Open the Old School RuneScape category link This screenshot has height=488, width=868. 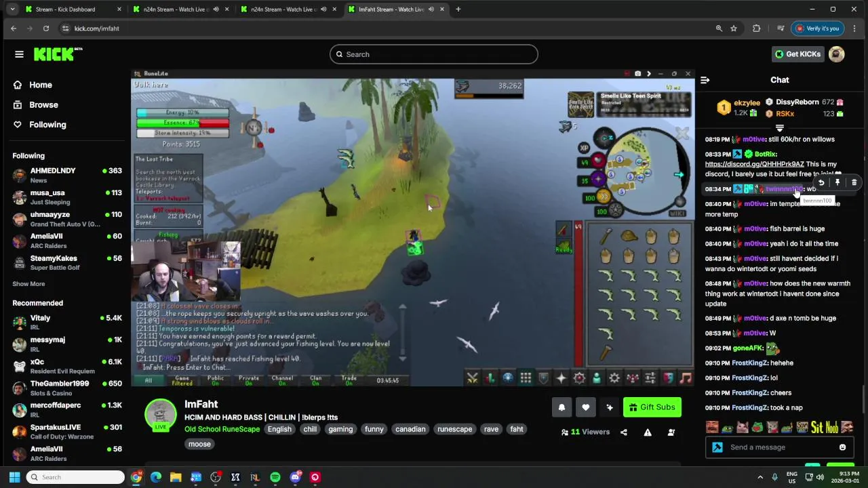[222, 429]
